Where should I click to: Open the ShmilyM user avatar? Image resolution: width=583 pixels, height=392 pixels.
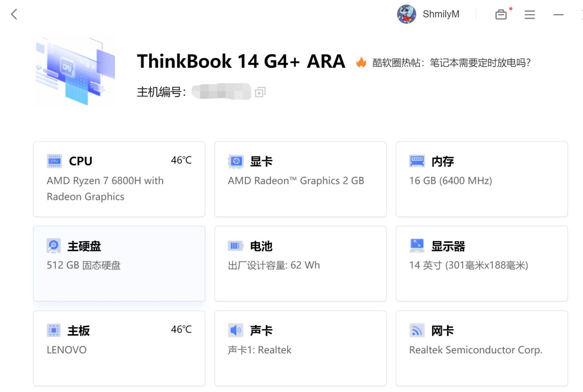tap(406, 14)
